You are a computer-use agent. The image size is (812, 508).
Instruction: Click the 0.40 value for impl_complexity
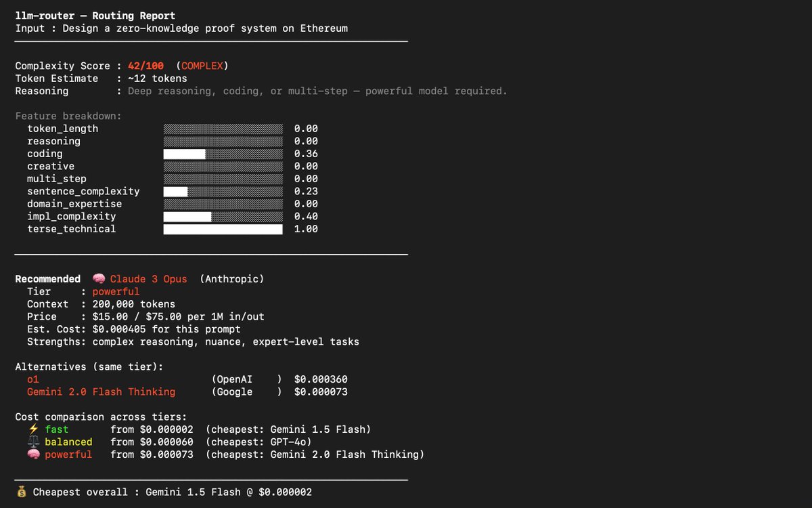coord(306,217)
